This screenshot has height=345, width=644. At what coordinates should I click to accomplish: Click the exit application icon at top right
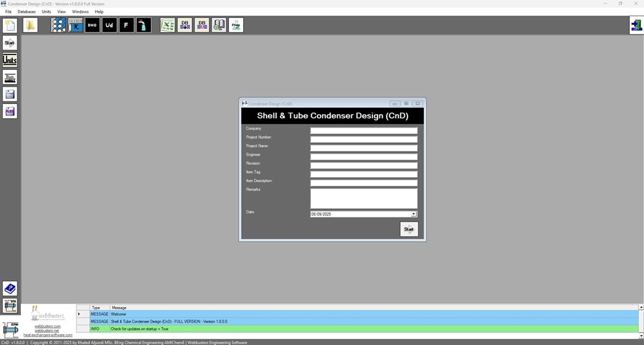[635, 26]
